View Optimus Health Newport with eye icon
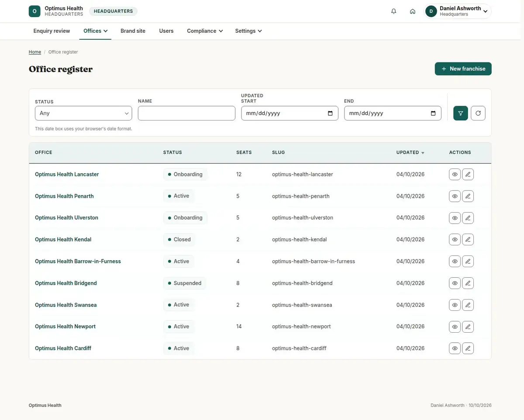Screen dimensions: 524x420 455,327
